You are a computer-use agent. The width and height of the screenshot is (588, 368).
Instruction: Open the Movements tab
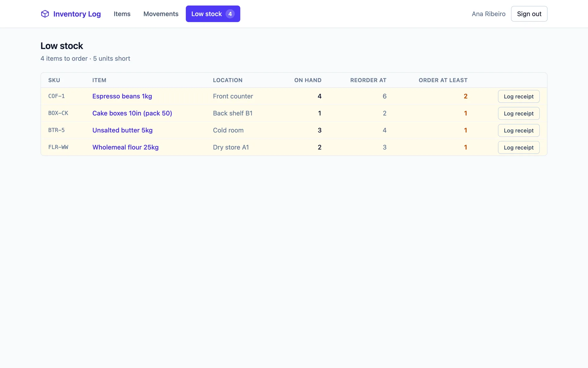[161, 14]
